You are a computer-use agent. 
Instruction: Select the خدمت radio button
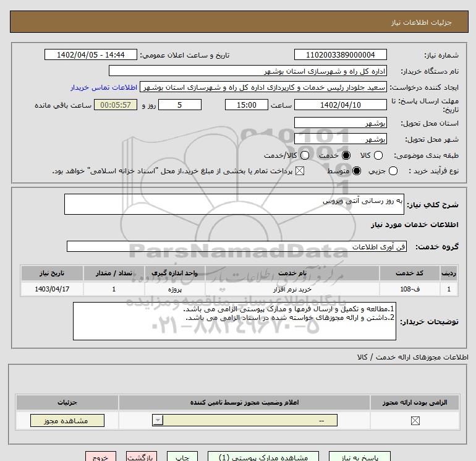click(346, 155)
